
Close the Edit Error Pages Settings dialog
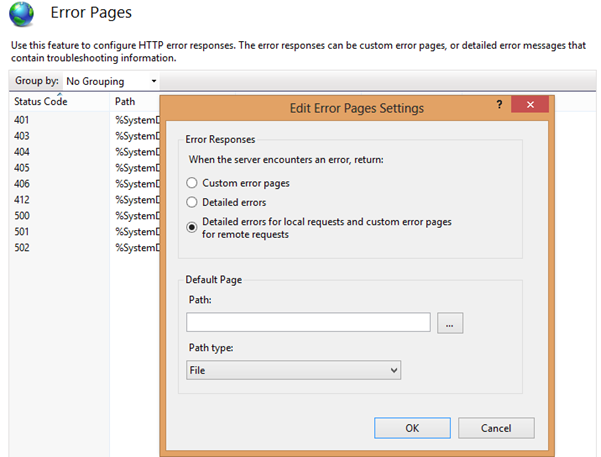click(527, 106)
